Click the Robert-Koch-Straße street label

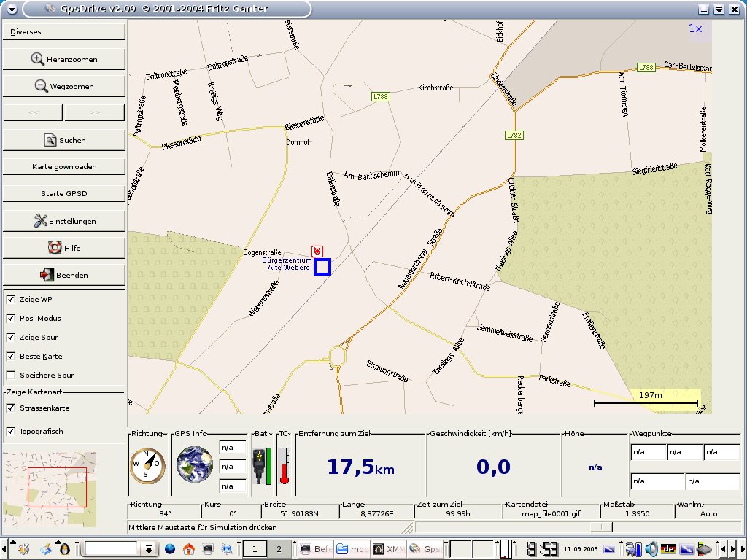[460, 281]
